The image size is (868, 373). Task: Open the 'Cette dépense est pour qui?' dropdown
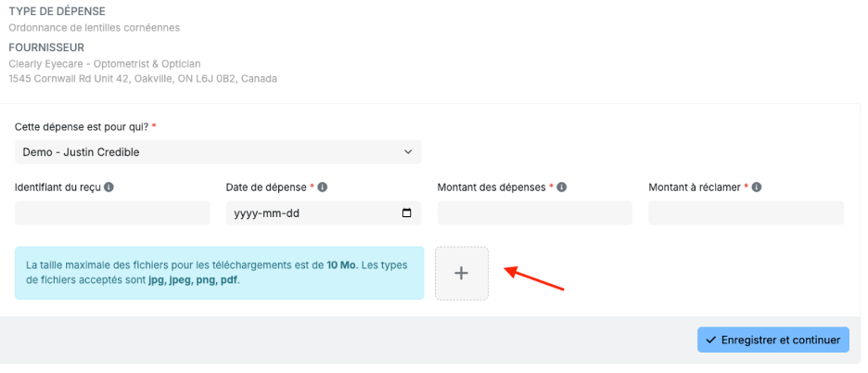click(218, 152)
